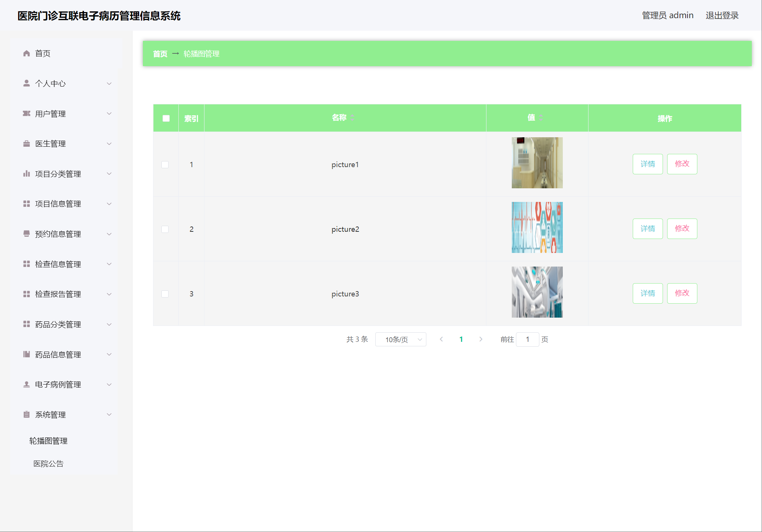Select the 轮播图管理 submenu item
762x532 pixels.
tap(48, 441)
